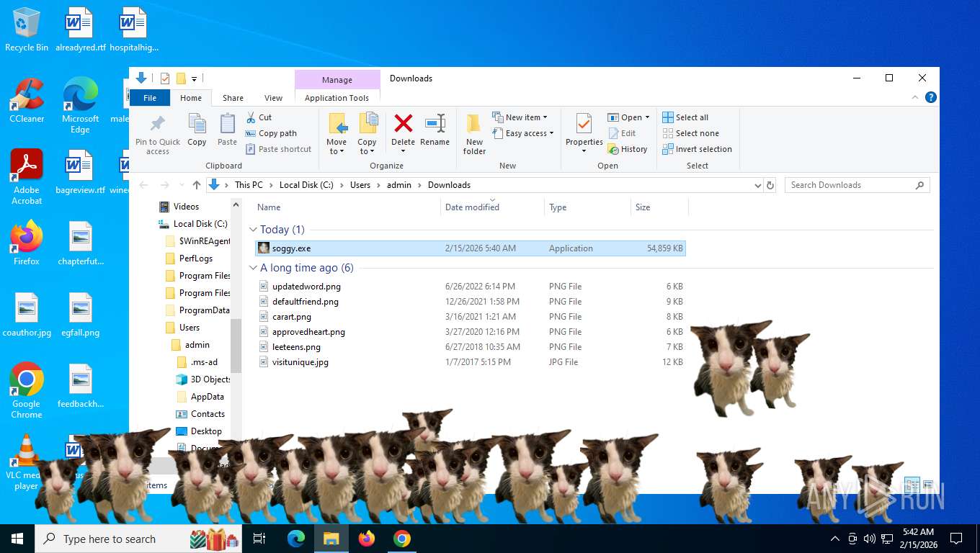Open Task View in taskbar
Viewport: 980px width, 553px height.
[x=259, y=539]
